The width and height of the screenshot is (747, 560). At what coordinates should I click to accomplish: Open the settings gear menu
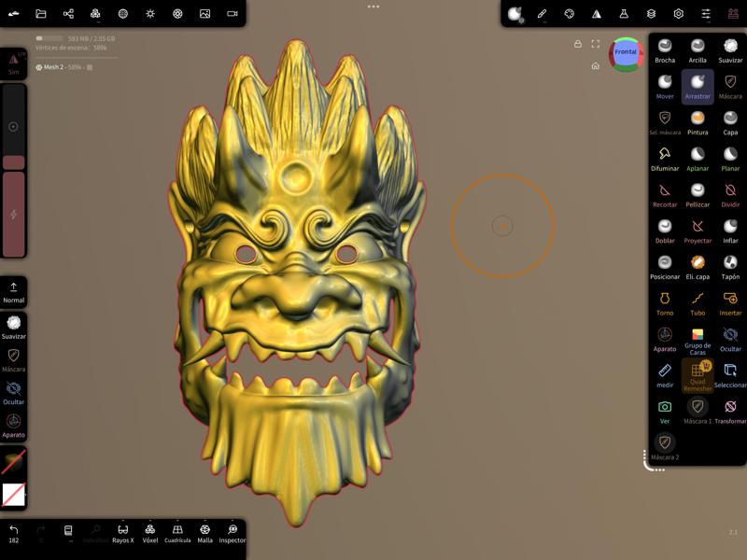coord(679,14)
